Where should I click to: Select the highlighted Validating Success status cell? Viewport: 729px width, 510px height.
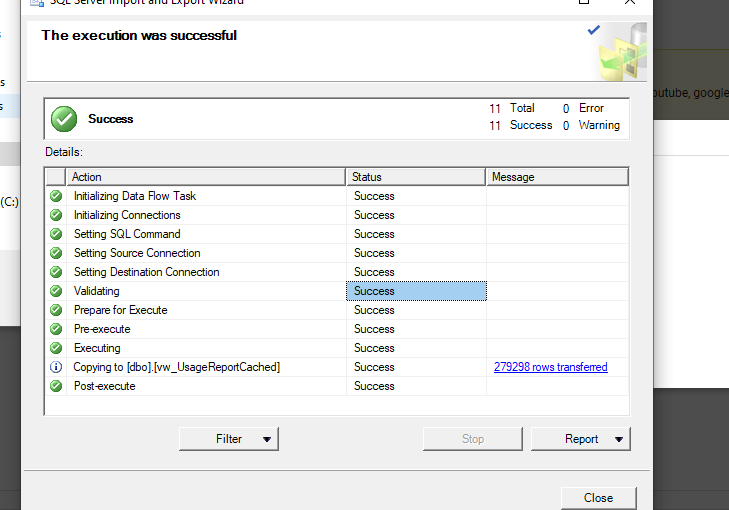click(x=416, y=291)
